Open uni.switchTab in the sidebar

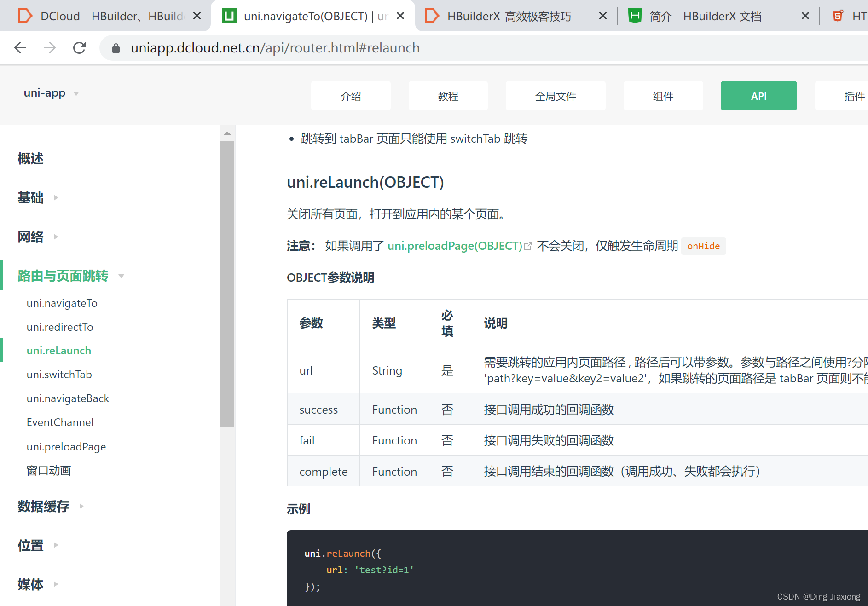(59, 375)
